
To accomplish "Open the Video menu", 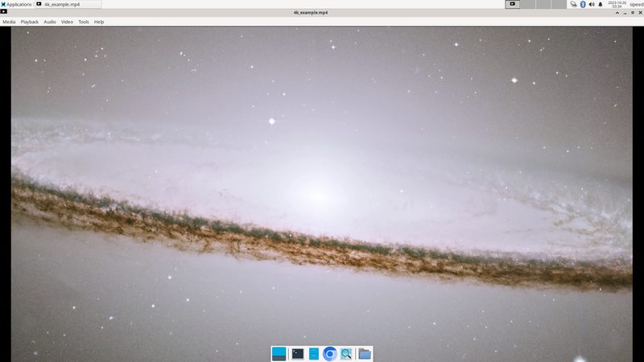I will click(x=67, y=22).
